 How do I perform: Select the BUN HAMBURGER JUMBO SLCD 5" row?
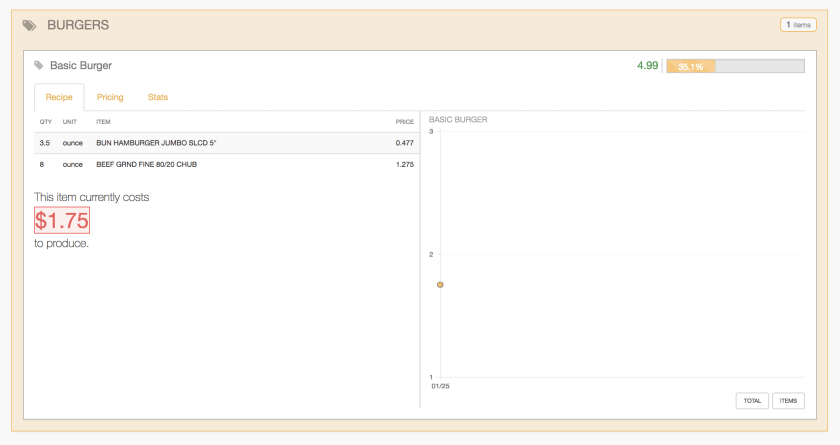tap(227, 143)
